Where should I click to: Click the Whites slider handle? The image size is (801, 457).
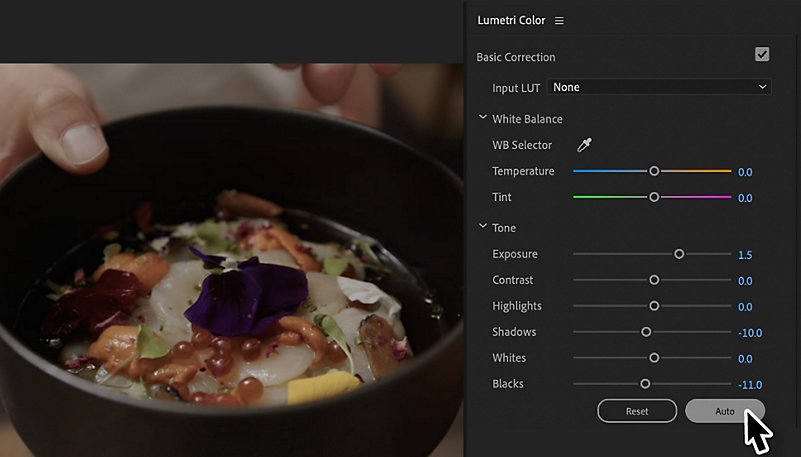click(654, 358)
